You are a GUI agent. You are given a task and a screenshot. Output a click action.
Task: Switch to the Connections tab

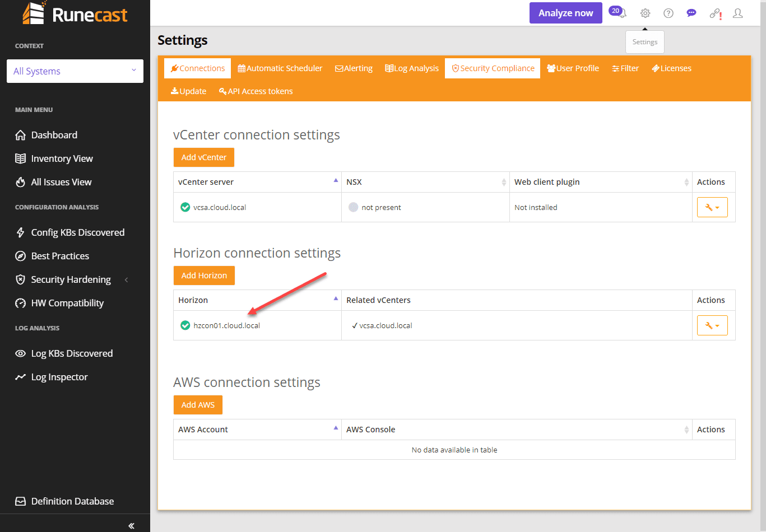click(198, 68)
